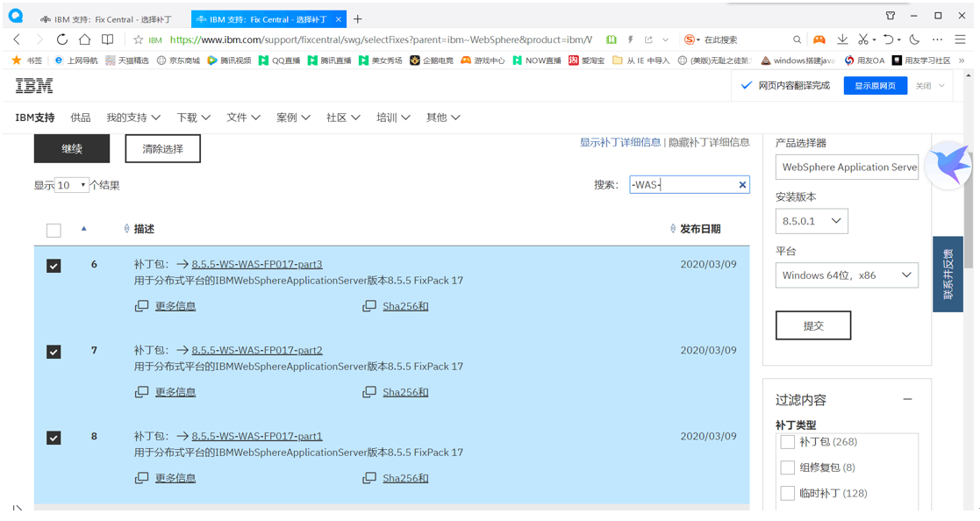Viewport: 980px width, 521px height.
Task: Open the 关闭 translation bar dropdown
Action: (x=930, y=86)
